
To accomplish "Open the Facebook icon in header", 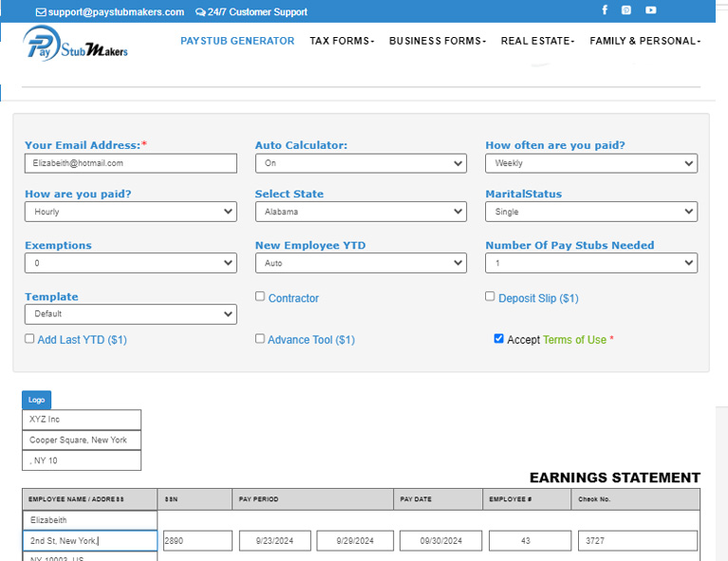I will (605, 9).
